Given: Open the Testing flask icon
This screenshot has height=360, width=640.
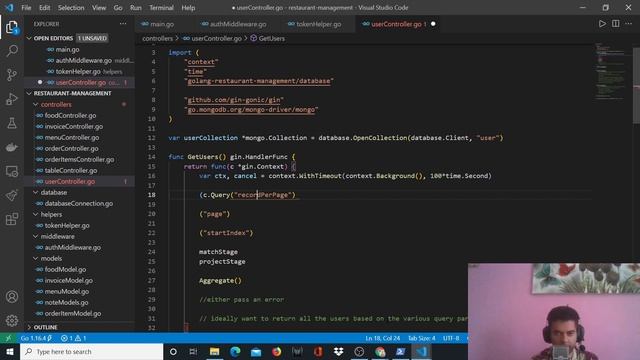Looking at the screenshot, I should click(x=12, y=123).
